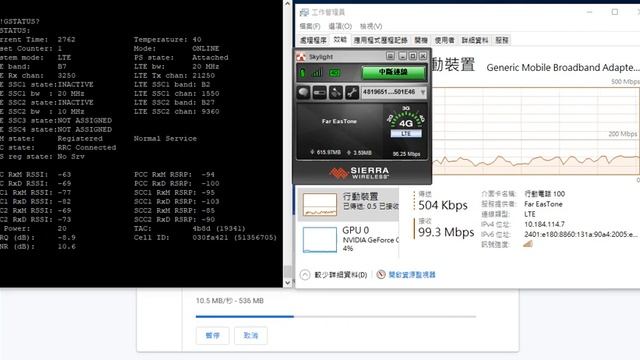Click 'Cell ID: 030fa421 (51356705)' in terminal
Viewport: 640px width, 360px height.
(x=205, y=238)
